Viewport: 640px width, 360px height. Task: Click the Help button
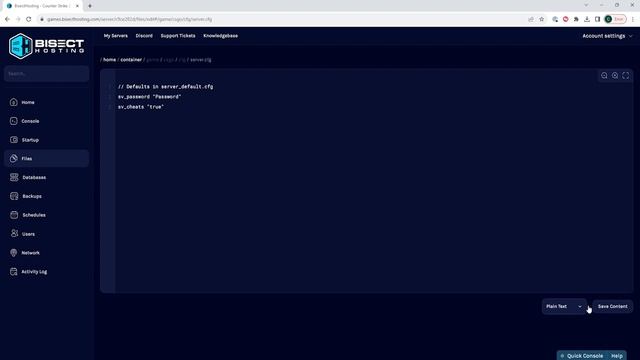(617, 356)
